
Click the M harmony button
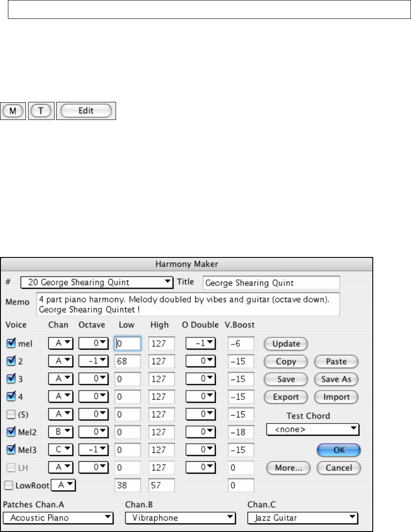[13, 111]
